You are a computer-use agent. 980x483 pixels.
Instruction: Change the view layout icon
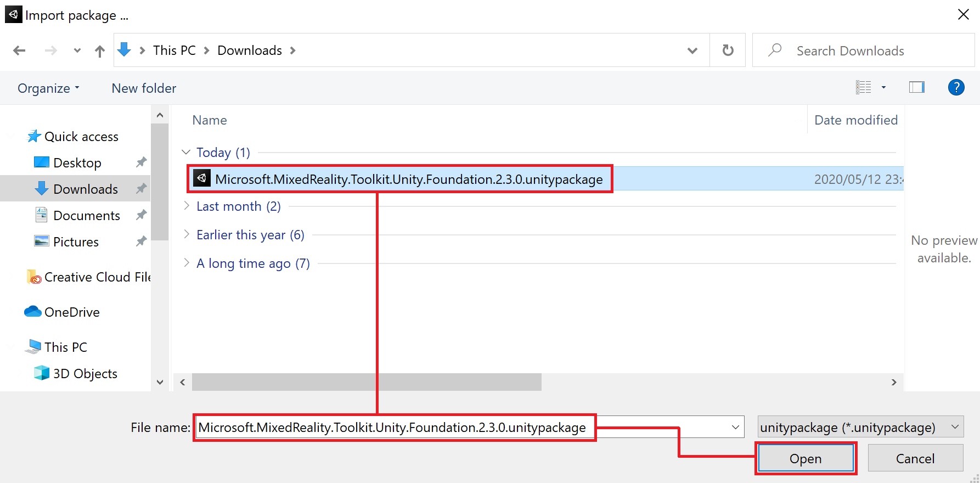coord(864,87)
